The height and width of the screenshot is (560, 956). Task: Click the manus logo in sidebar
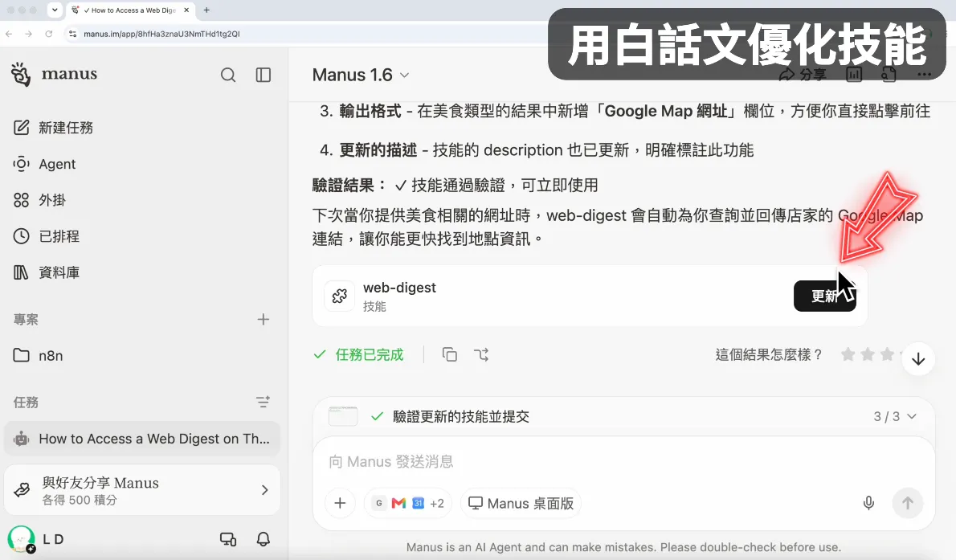(x=54, y=75)
